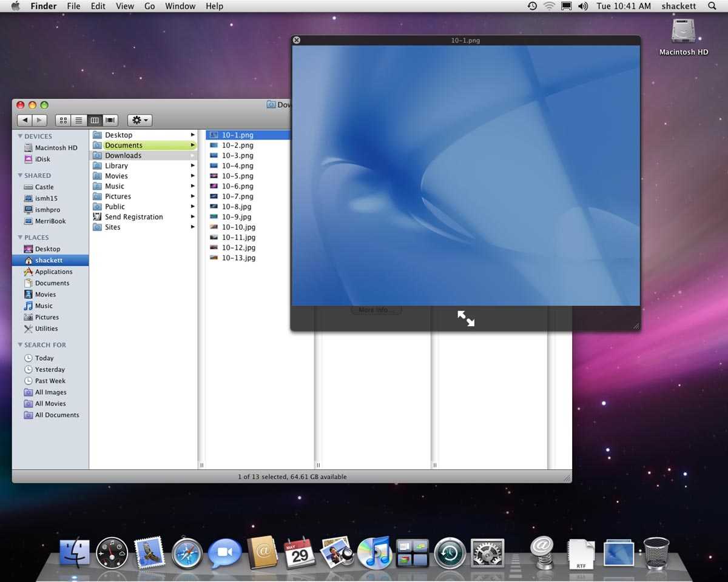
Task: Open the View menu in menu bar
Action: 125,6
